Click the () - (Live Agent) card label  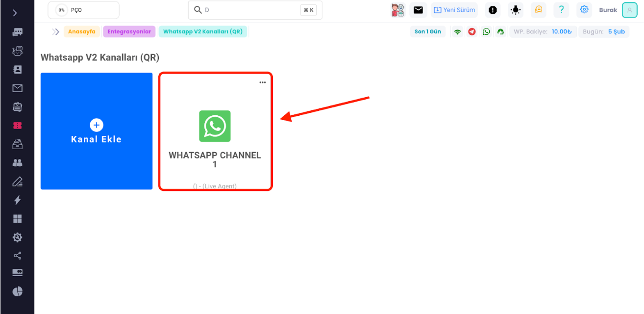point(215,186)
